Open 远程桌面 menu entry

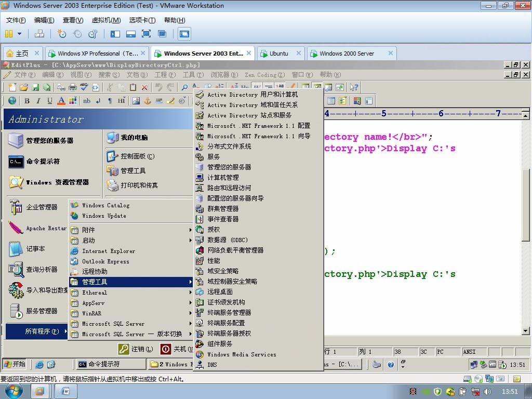pos(258,292)
